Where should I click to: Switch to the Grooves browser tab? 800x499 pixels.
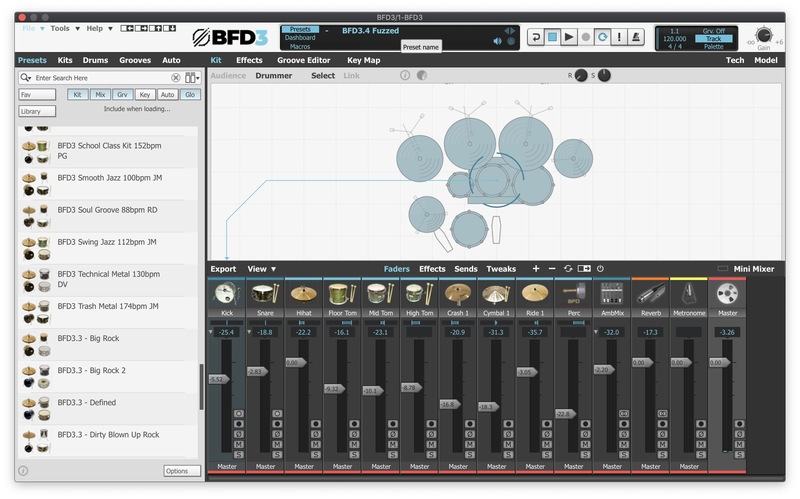pyautogui.click(x=135, y=60)
